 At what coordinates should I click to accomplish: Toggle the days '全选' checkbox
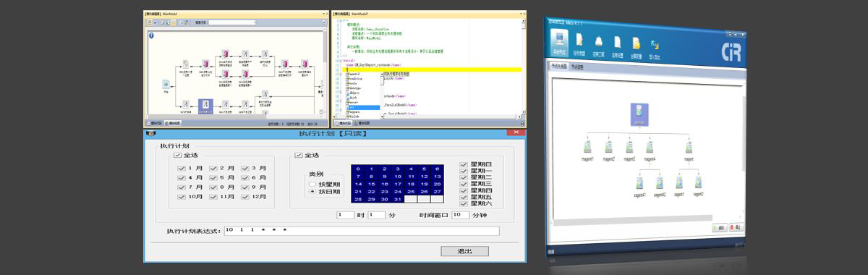tap(298, 155)
